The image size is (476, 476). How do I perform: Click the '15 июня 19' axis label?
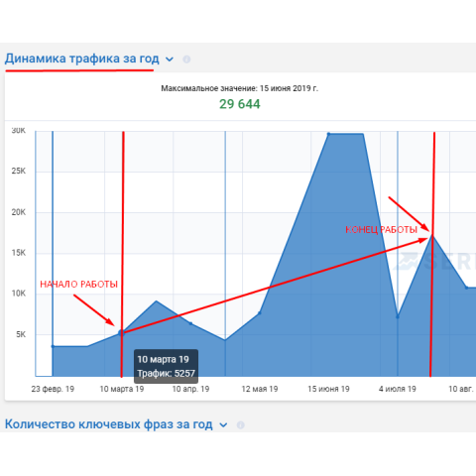point(328,389)
